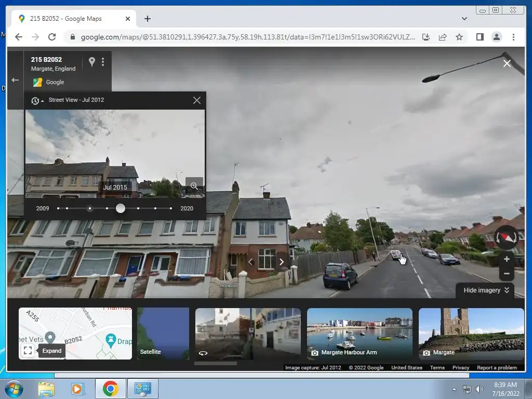This screenshot has width=532, height=399.
Task: Click Report a problem link
Action: [497, 368]
